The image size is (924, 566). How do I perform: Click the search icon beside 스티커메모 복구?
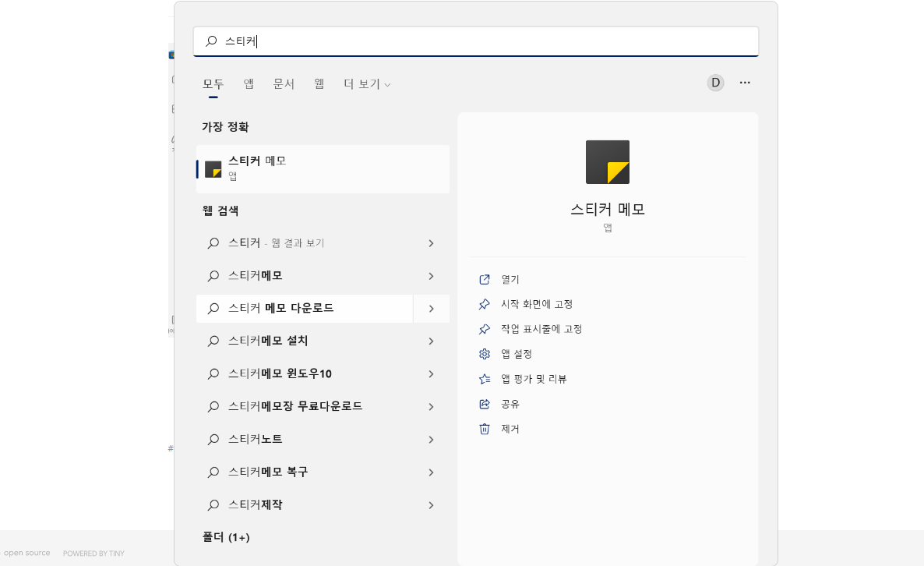click(x=213, y=472)
